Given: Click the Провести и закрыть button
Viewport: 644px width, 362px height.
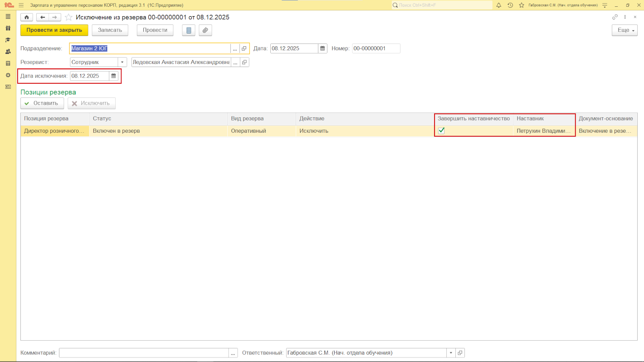Looking at the screenshot, I should click(x=54, y=30).
